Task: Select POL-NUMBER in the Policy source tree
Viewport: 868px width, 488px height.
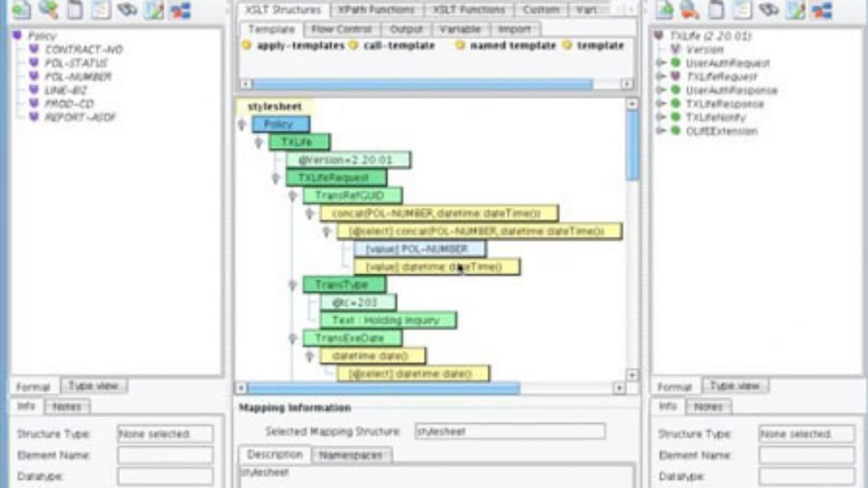Action: point(78,77)
